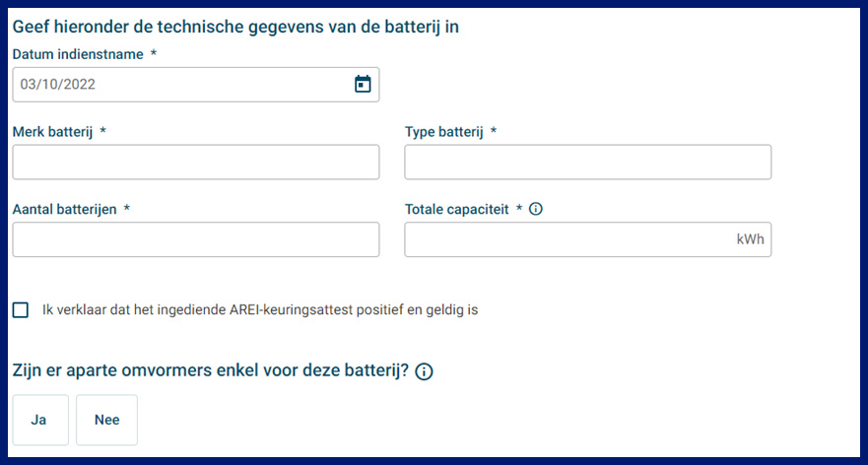Click the AREI declaration sentence text
The width and height of the screenshot is (868, 465).
pos(259,310)
